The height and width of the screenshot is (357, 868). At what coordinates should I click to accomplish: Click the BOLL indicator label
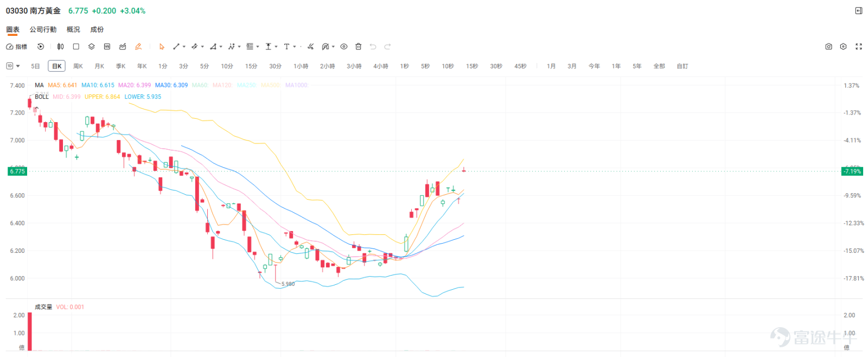(42, 97)
